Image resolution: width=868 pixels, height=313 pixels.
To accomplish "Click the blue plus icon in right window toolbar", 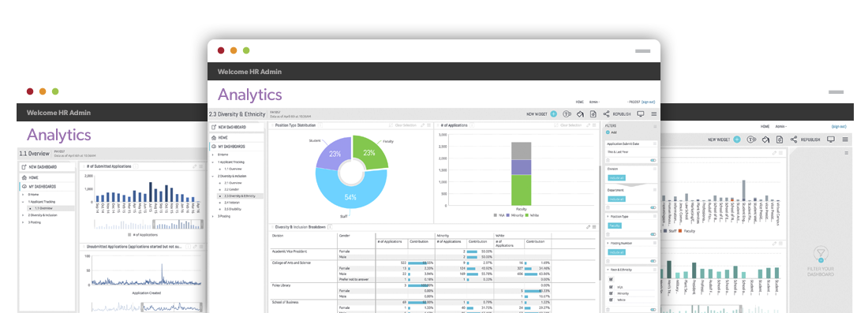I will (737, 140).
